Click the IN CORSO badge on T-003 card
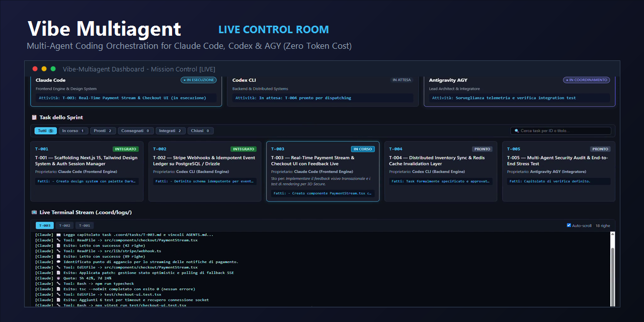 click(363, 149)
